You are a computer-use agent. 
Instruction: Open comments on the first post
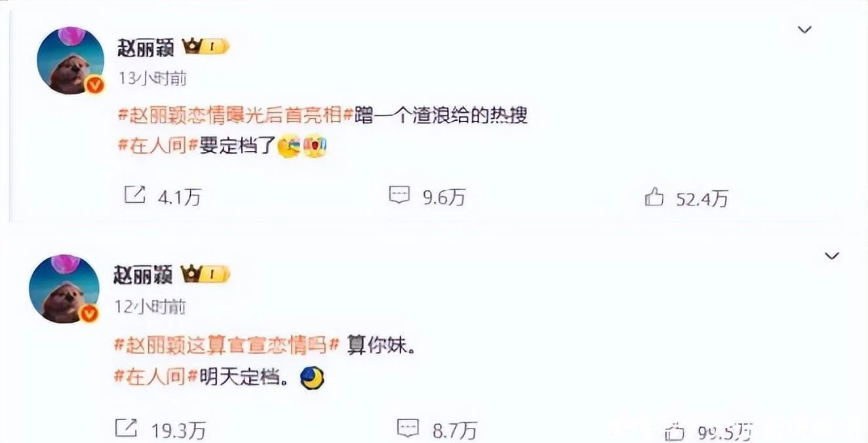(x=399, y=195)
